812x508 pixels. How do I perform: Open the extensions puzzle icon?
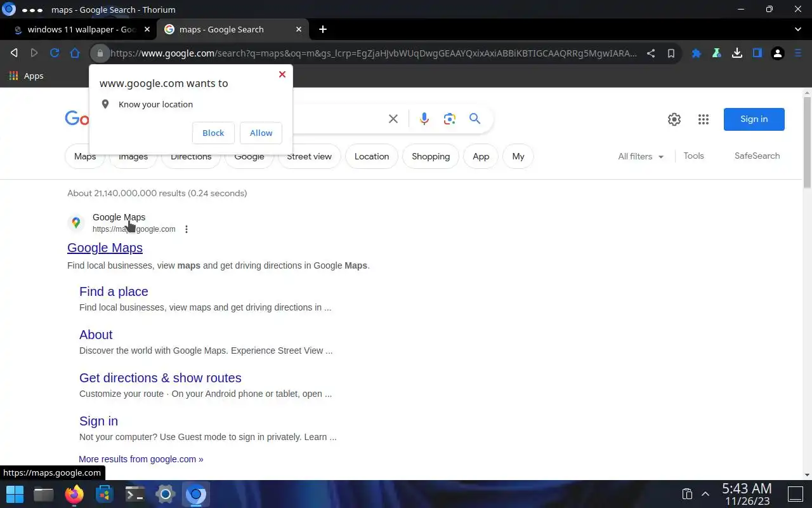[697, 53]
